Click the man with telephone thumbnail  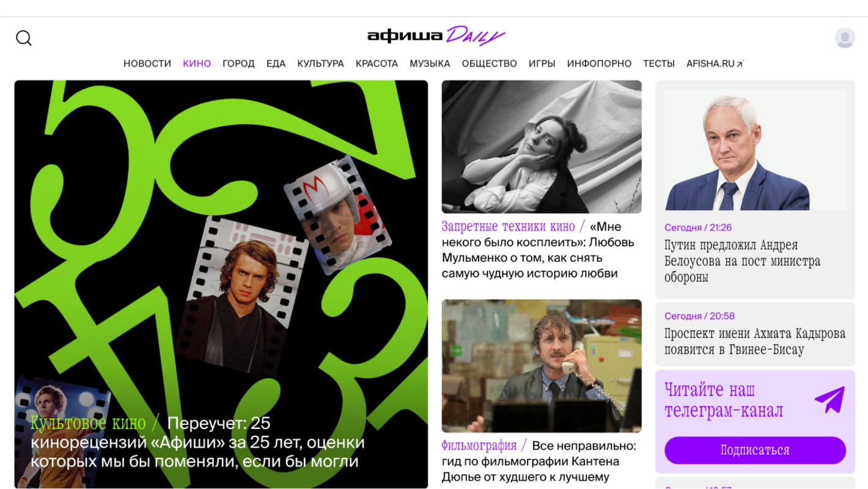(542, 366)
